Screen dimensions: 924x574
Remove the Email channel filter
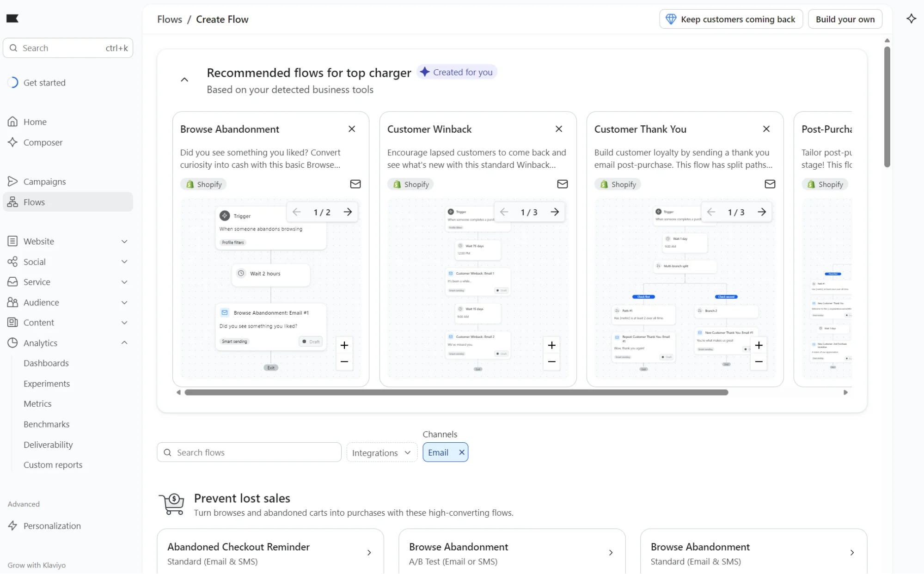click(x=461, y=452)
